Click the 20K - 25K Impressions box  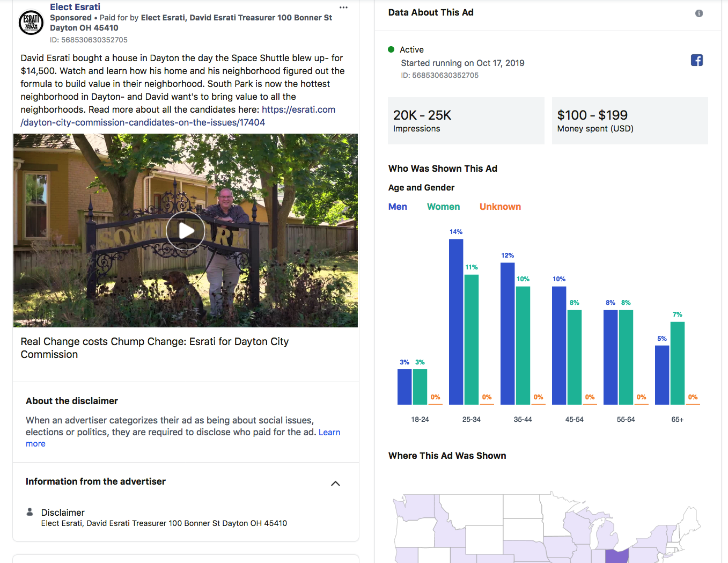[x=466, y=121]
